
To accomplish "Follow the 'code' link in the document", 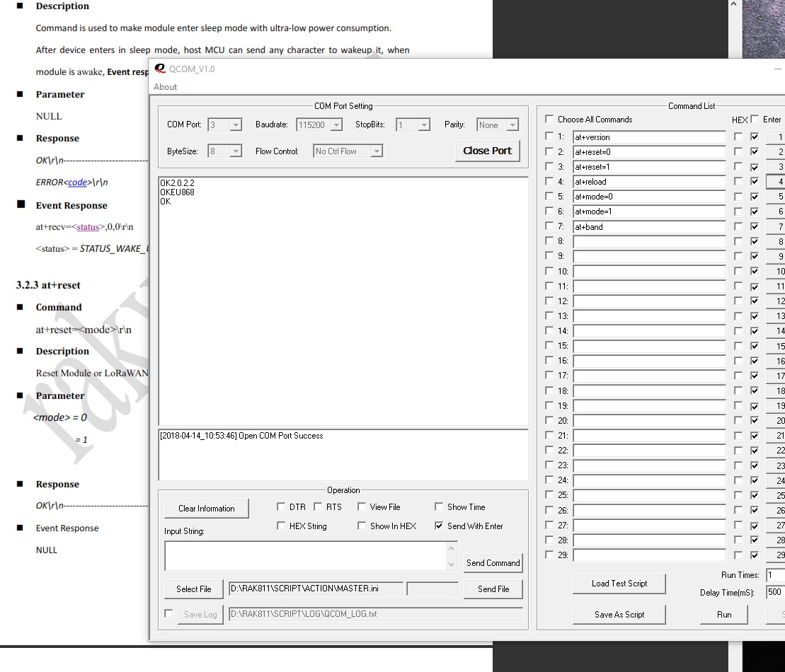I will [x=77, y=183].
